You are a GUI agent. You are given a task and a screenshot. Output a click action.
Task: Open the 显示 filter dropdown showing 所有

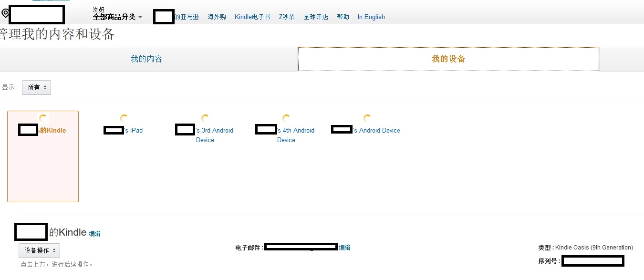click(x=36, y=87)
